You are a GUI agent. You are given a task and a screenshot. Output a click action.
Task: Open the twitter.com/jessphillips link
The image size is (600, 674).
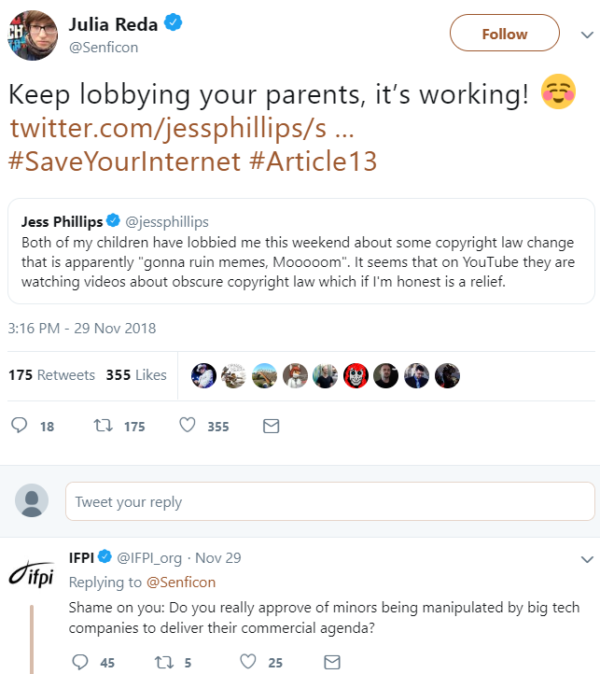[180, 128]
